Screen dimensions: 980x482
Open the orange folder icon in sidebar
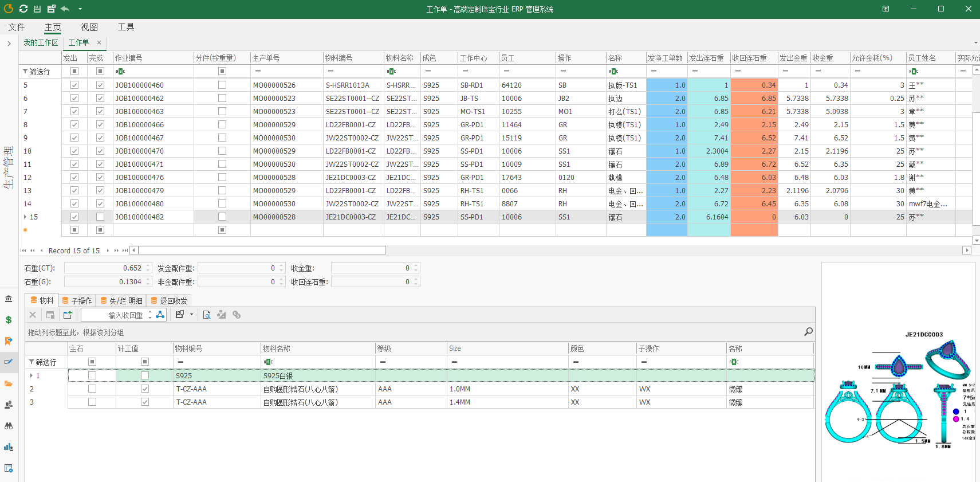(9, 383)
